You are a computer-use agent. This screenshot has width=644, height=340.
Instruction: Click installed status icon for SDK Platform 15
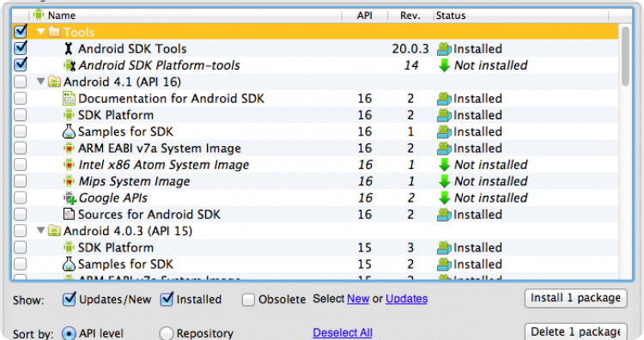(444, 247)
